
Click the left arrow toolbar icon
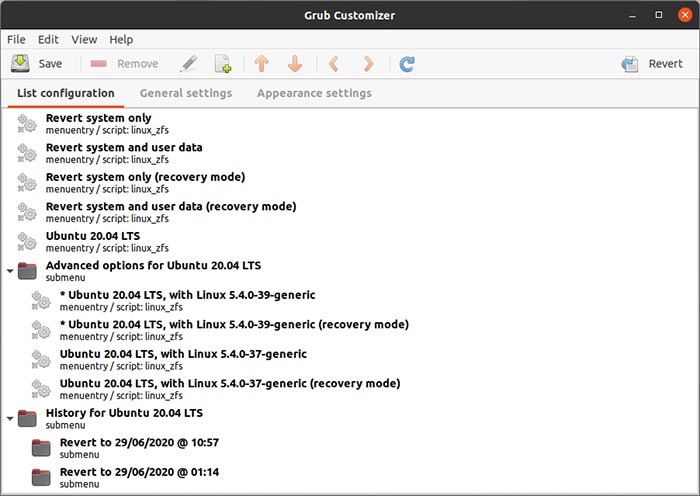pyautogui.click(x=334, y=64)
